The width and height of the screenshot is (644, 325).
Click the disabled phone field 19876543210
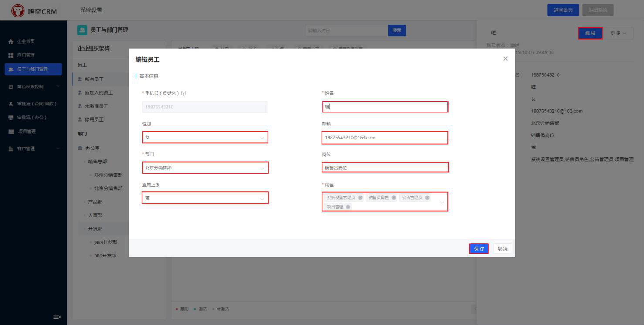click(x=205, y=107)
